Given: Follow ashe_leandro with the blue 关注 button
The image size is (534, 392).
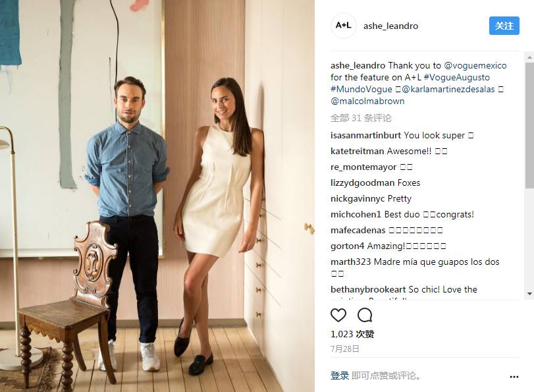Looking at the screenshot, I should 504,26.
